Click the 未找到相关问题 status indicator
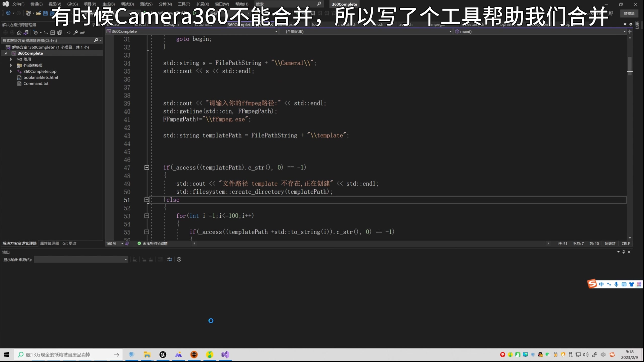This screenshot has height=362, width=644. point(152,244)
